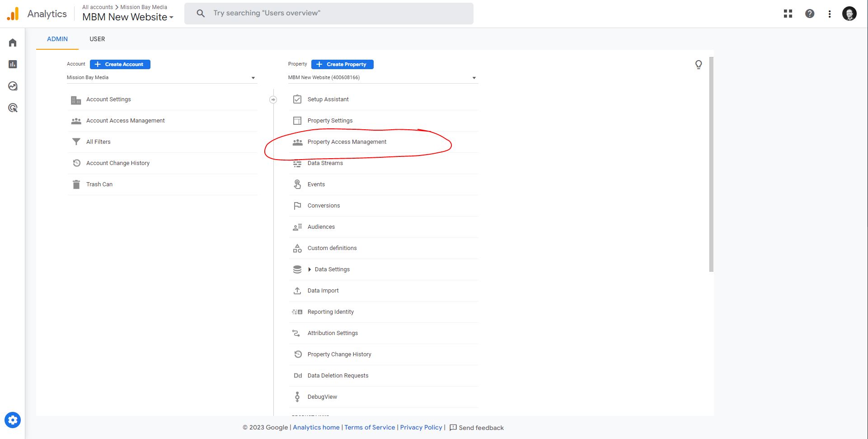
Task: Click the user profile avatar
Action: point(849,14)
